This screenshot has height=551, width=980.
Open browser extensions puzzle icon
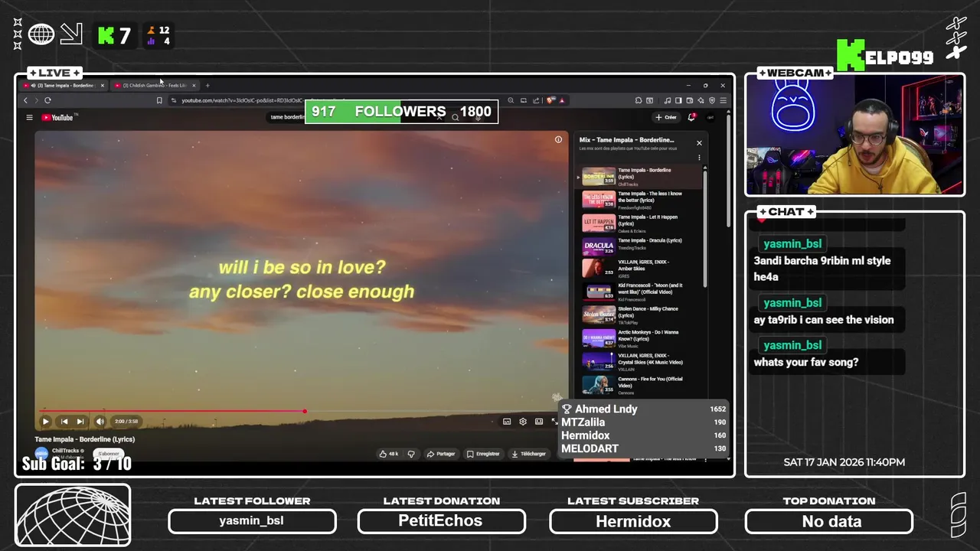click(639, 100)
